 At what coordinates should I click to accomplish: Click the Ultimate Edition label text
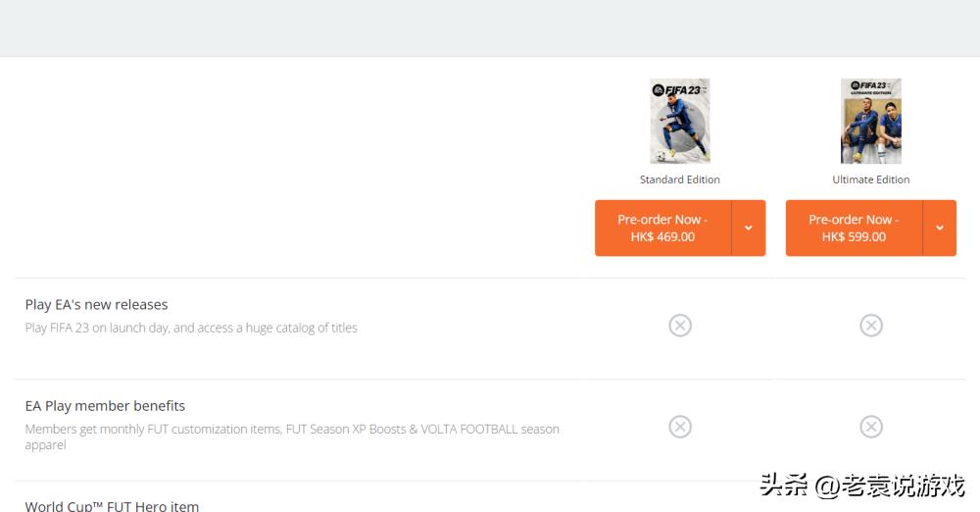pos(871,179)
